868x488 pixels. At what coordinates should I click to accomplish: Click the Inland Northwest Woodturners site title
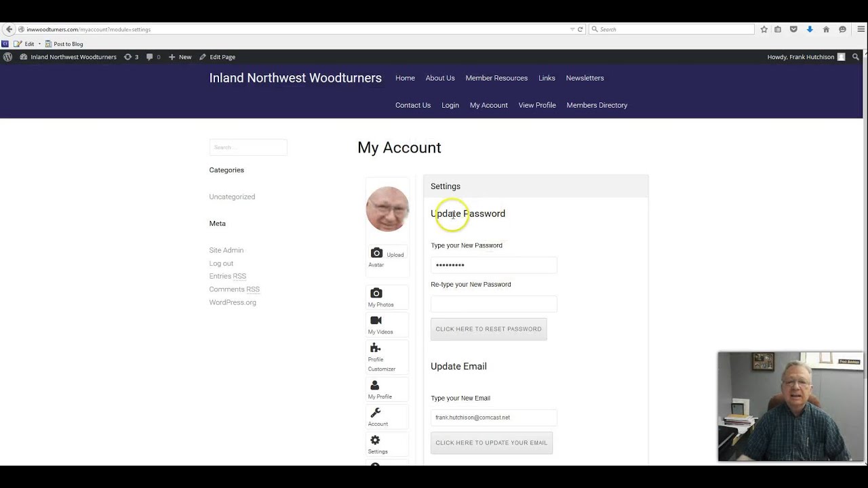[x=296, y=78]
